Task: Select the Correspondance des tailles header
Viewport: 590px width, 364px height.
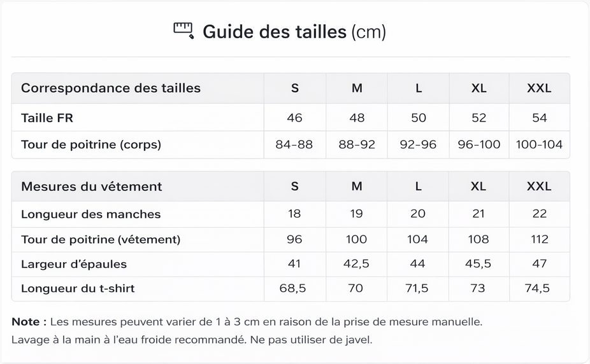Action: click(111, 88)
